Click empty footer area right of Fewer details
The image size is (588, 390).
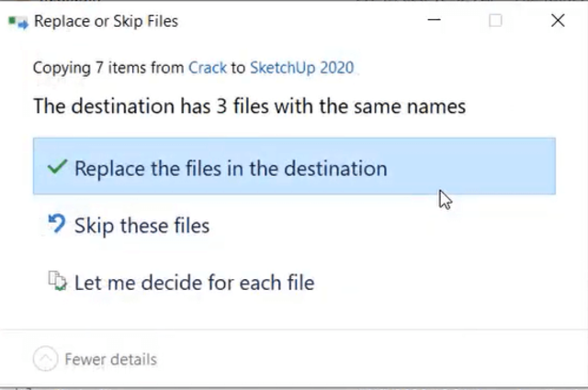point(367,359)
